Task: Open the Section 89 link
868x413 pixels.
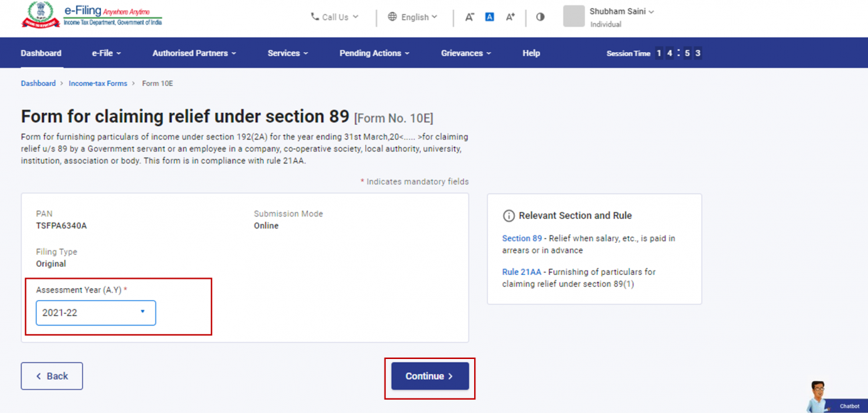Action: point(521,239)
